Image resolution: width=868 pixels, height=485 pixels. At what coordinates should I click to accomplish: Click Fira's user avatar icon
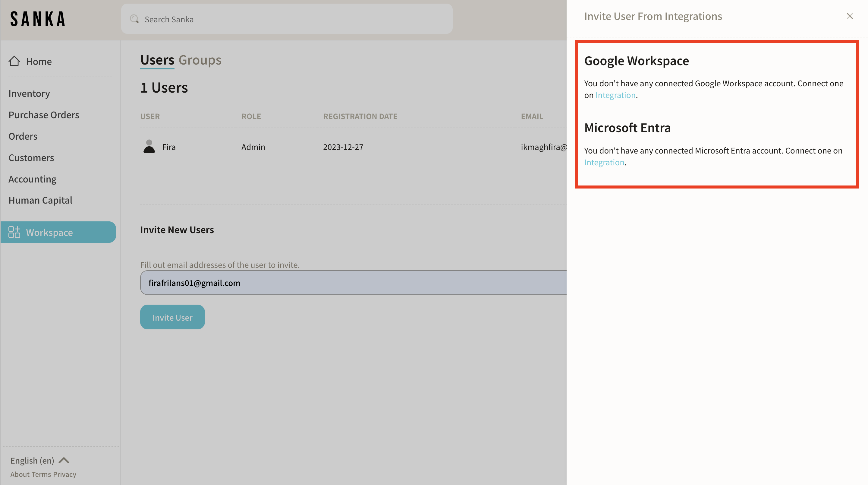pos(149,147)
